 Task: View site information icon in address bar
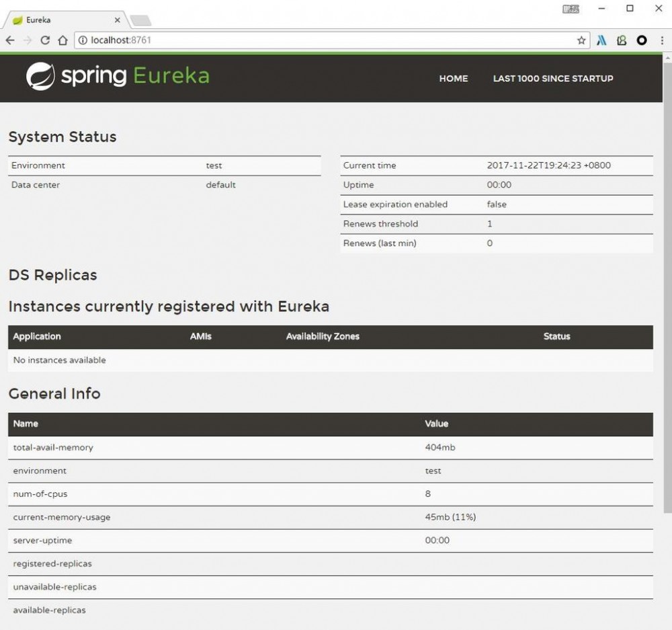83,40
